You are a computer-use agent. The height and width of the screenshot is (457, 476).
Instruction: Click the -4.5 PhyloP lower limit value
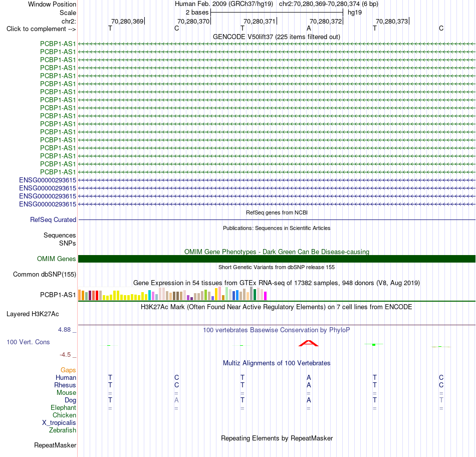[x=65, y=355]
